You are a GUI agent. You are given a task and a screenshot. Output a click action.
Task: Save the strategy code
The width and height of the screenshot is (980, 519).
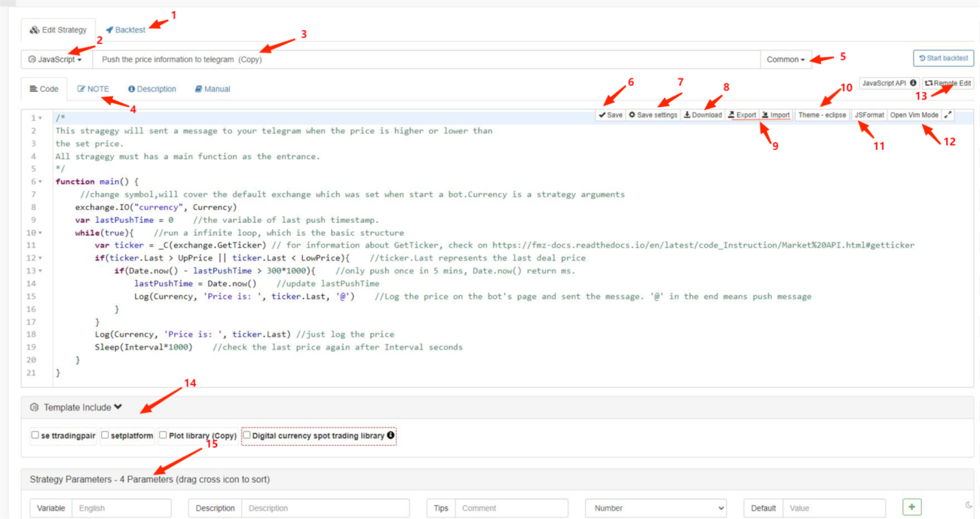coord(610,115)
